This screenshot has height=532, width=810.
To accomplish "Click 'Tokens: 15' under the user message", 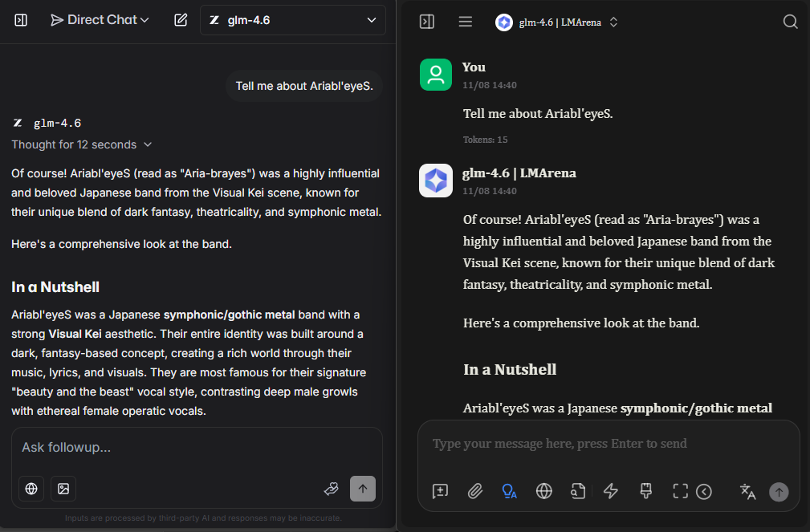I will pyautogui.click(x=485, y=140).
